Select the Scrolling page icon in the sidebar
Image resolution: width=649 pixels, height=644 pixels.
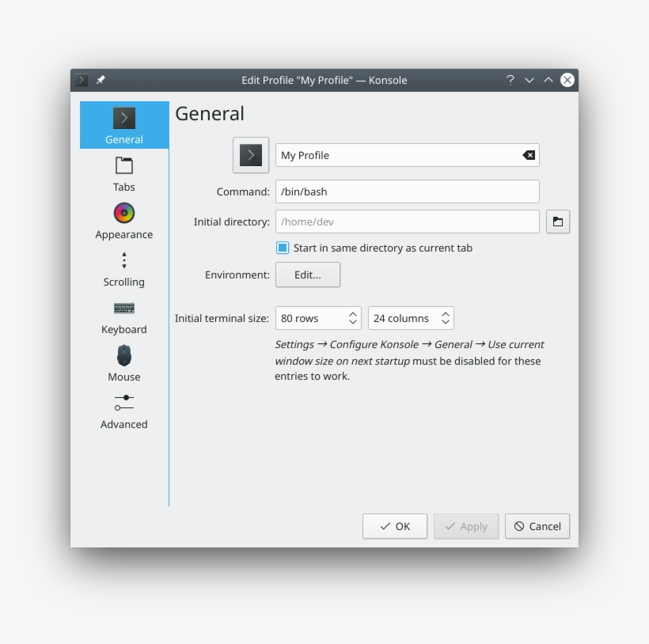click(124, 259)
